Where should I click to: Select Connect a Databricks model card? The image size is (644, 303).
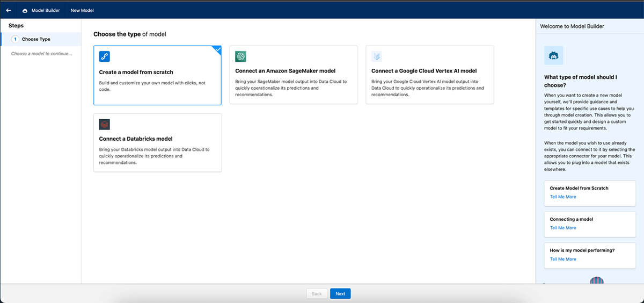tap(157, 142)
